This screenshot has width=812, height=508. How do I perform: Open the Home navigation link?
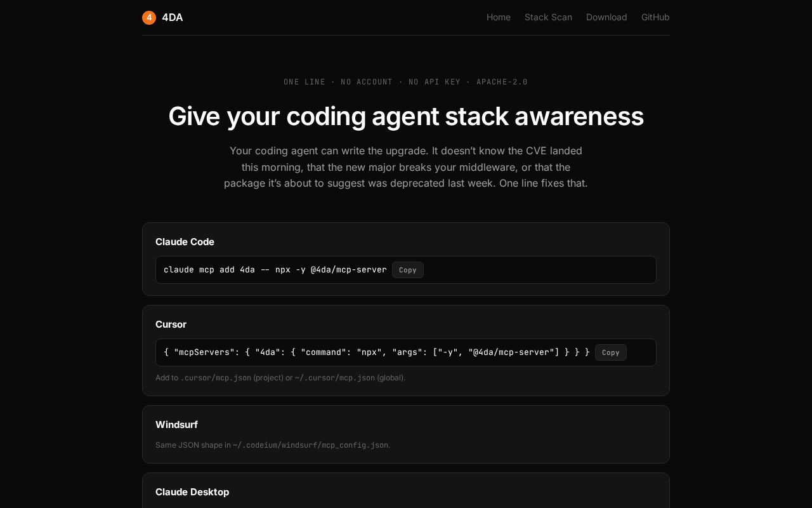(x=499, y=17)
